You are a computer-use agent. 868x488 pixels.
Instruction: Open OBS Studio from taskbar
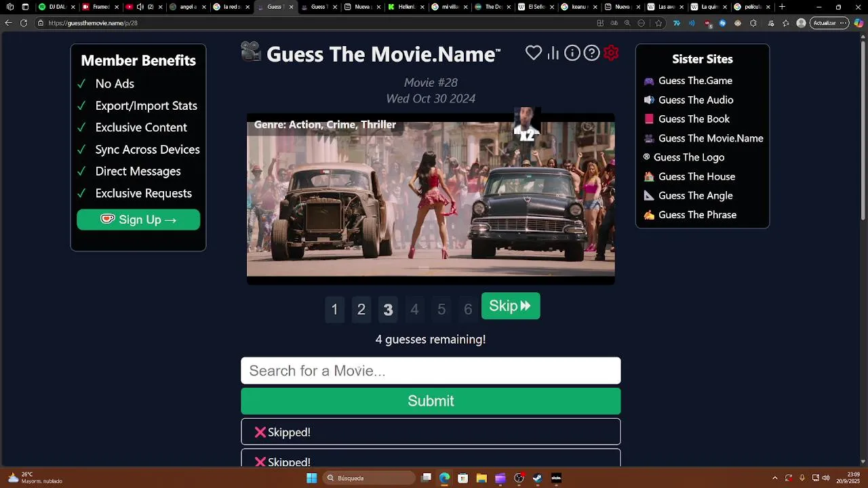[519, 478]
